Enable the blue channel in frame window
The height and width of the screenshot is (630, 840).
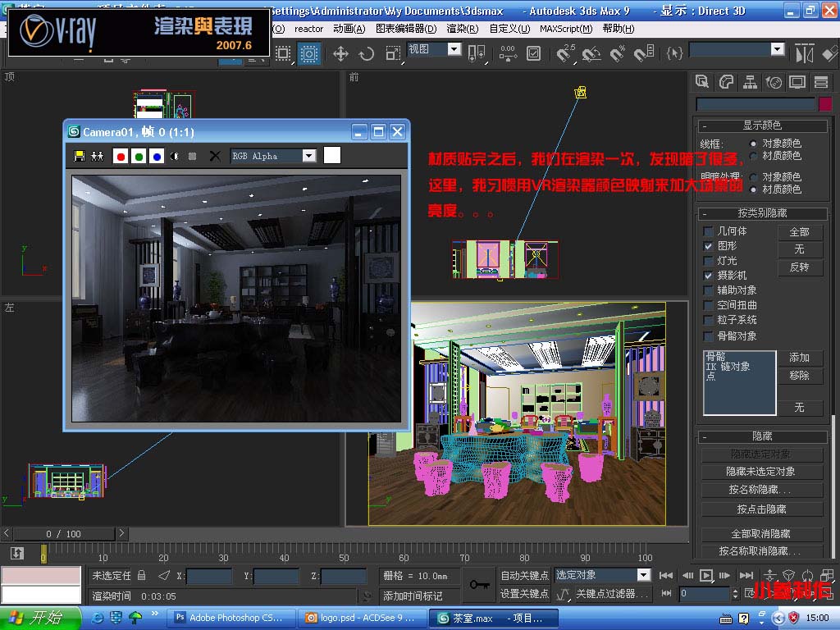(157, 157)
